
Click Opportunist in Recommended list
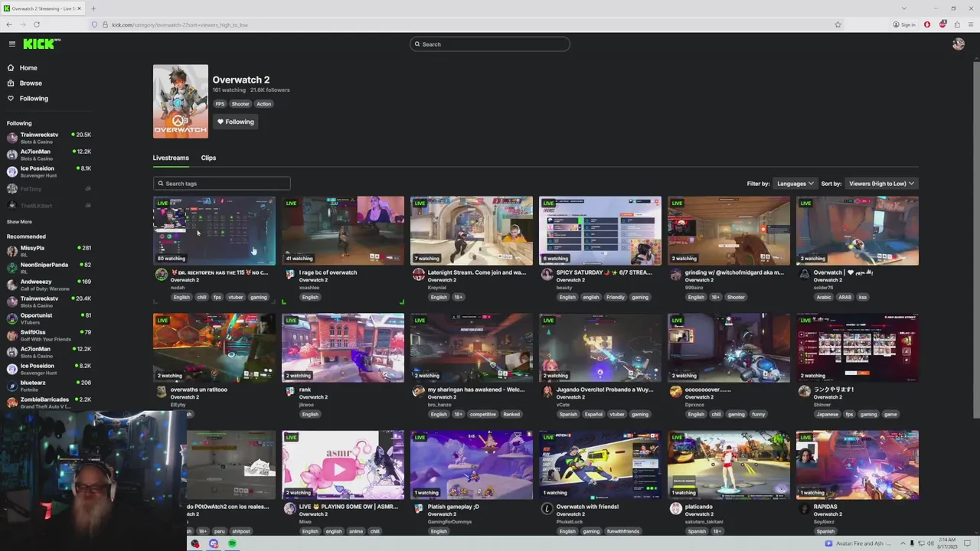coord(49,318)
